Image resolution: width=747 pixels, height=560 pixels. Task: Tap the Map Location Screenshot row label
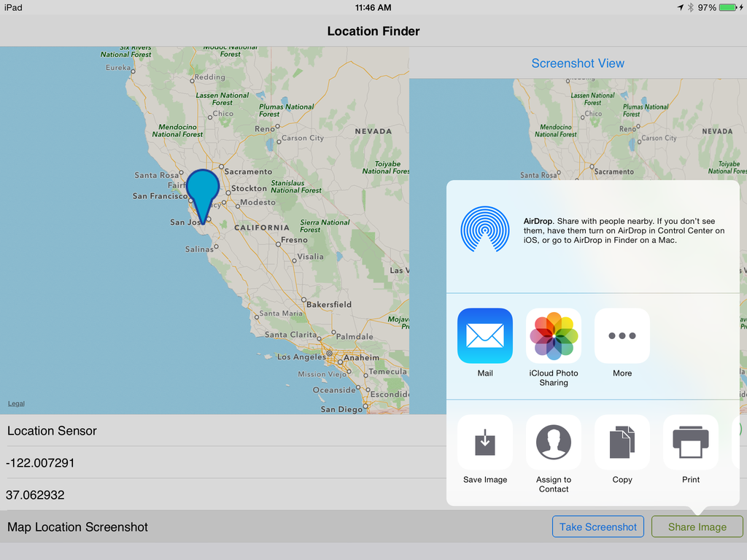pyautogui.click(x=77, y=527)
